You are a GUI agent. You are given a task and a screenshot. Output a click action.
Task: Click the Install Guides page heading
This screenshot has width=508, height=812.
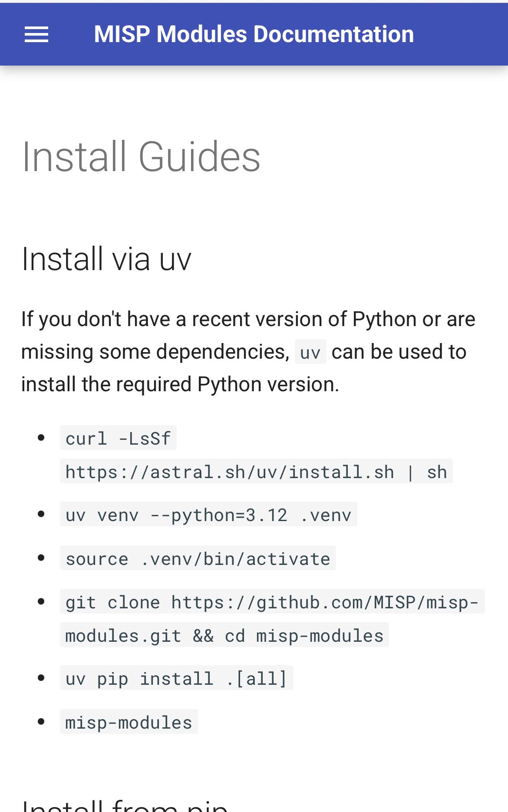pyautogui.click(x=141, y=157)
